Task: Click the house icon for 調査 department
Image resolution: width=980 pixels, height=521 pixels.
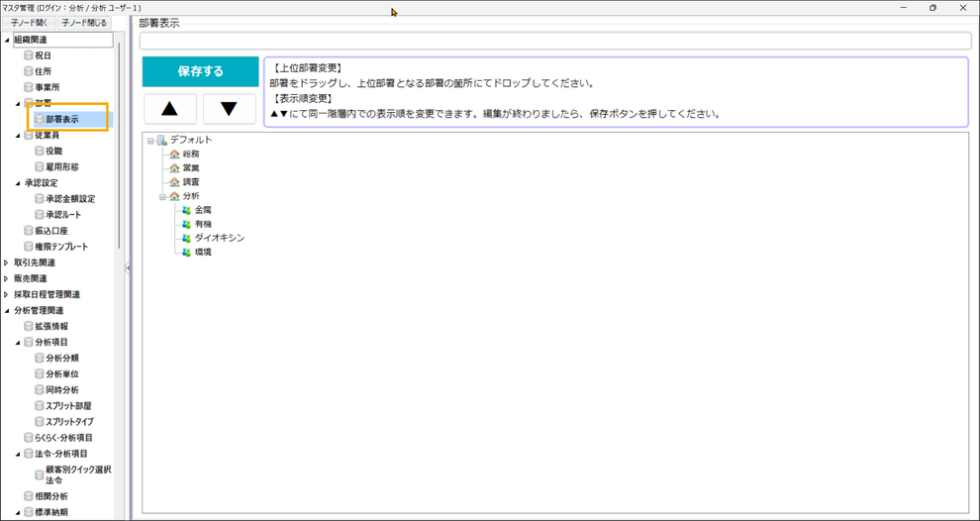Action: point(175,182)
